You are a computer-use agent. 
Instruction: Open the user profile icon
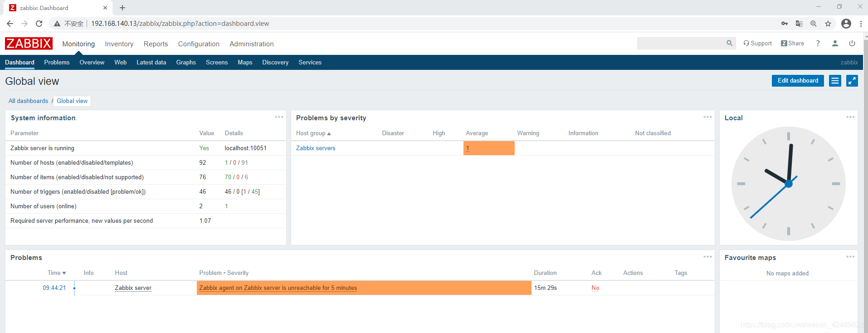[835, 44]
